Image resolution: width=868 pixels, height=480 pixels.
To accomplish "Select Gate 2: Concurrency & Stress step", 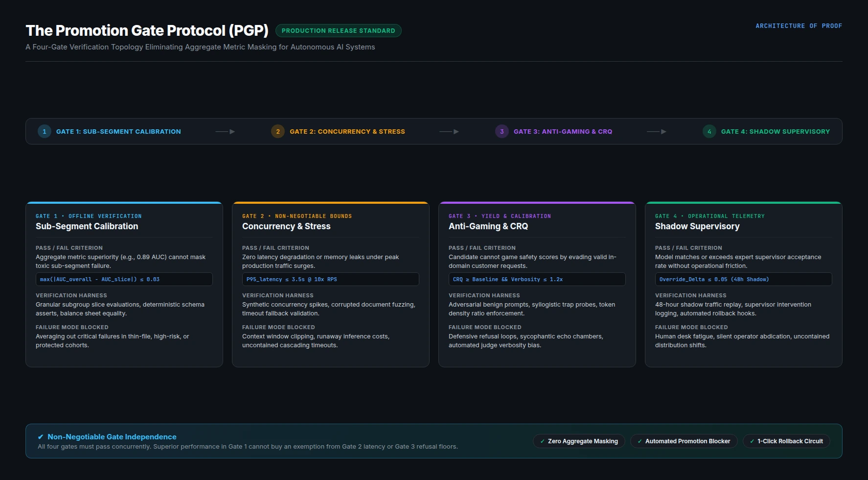I will (338, 131).
